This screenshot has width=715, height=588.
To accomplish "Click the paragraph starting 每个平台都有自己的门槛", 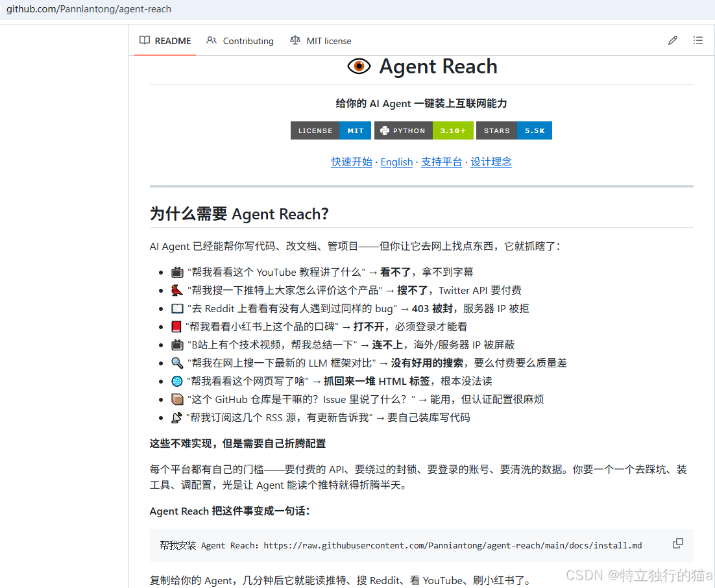I will (418, 477).
